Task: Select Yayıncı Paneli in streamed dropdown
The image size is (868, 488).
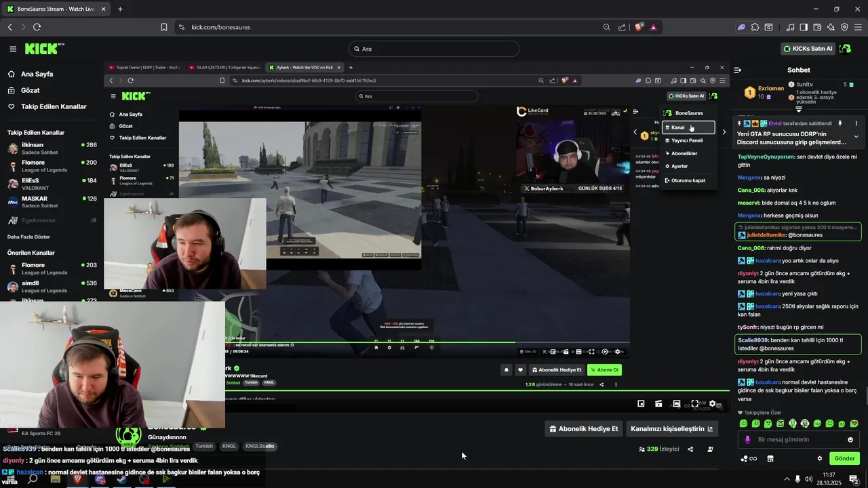Action: tap(687, 140)
